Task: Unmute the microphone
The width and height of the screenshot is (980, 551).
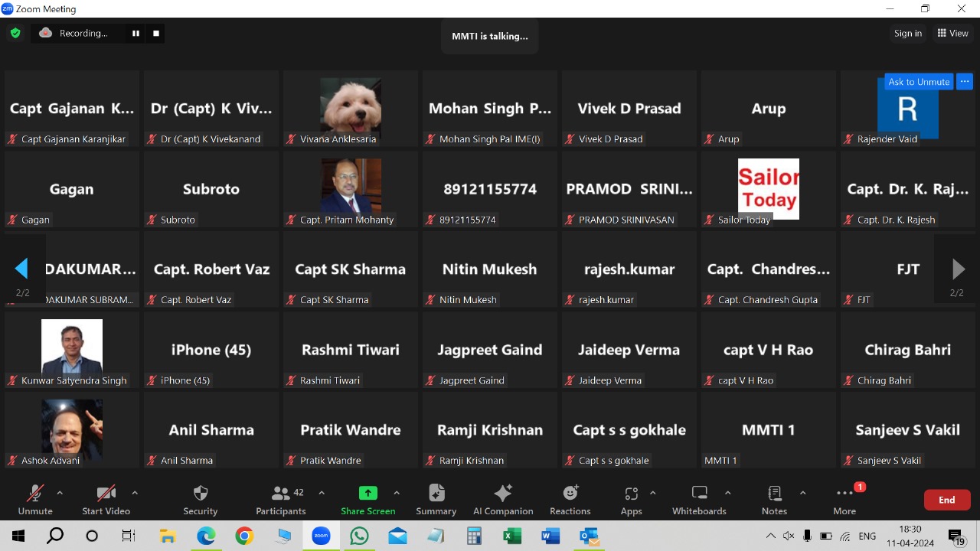Action: pos(35,494)
